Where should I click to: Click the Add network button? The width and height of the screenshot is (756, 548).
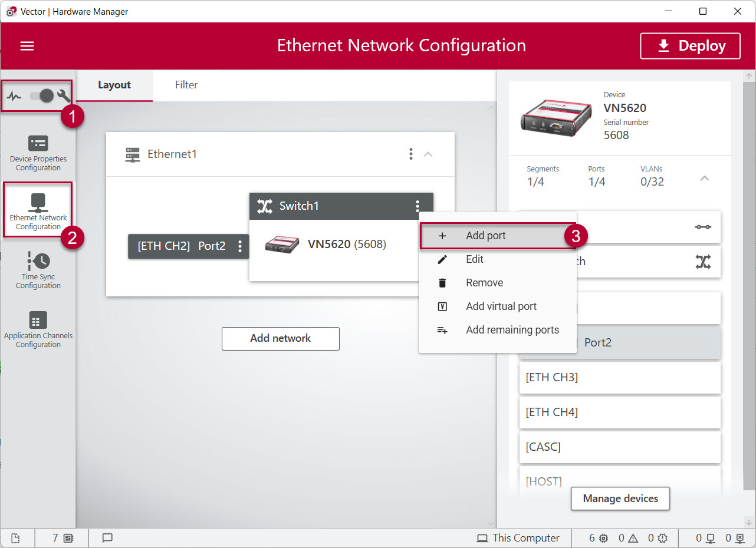(281, 338)
